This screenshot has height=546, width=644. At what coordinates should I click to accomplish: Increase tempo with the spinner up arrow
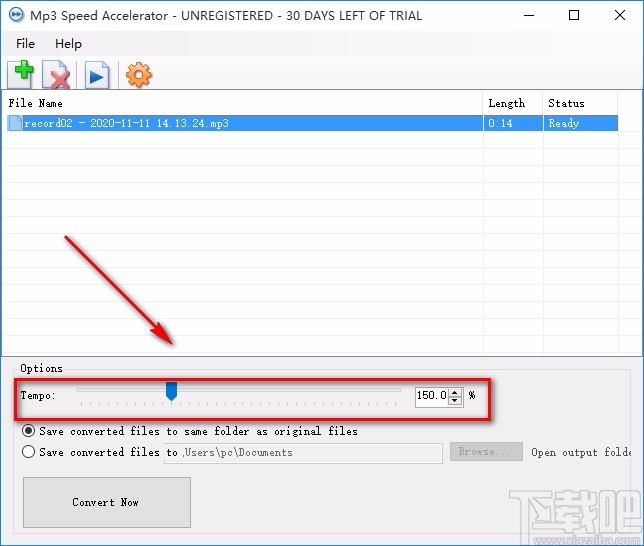(455, 392)
